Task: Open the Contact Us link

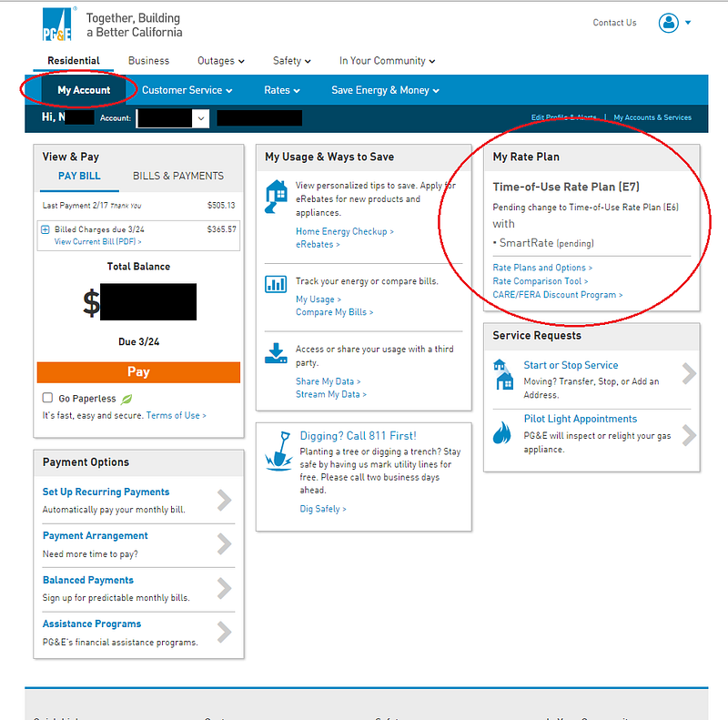Action: (614, 22)
